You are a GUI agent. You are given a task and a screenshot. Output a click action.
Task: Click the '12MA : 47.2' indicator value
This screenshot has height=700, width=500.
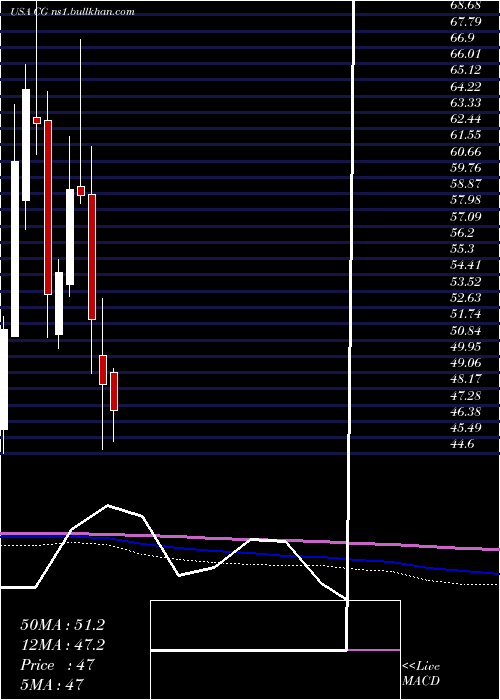pos(62,645)
